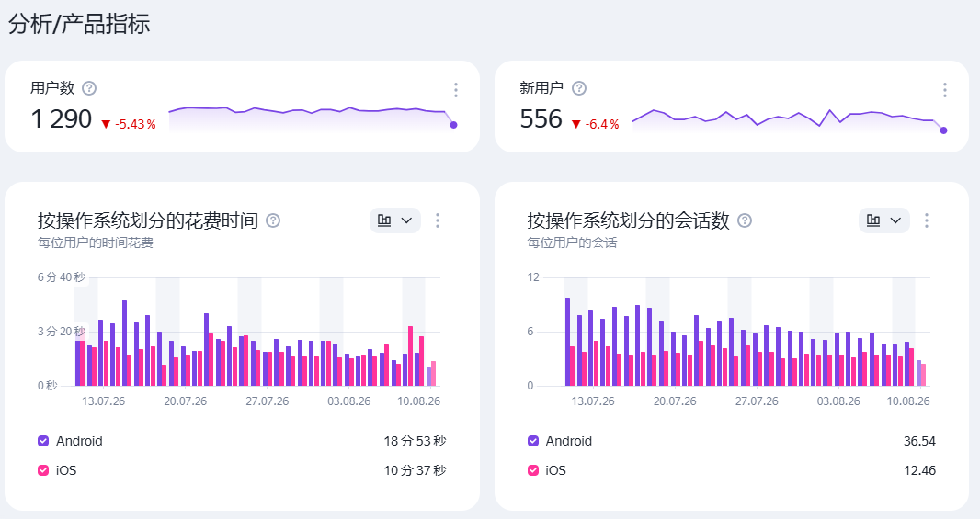Click the 新用户 sparkline end point

click(x=944, y=130)
